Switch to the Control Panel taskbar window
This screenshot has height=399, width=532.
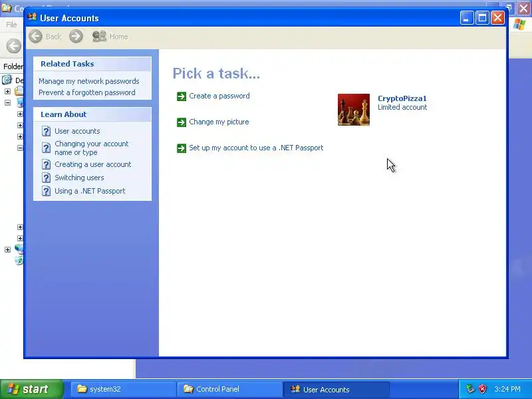click(229, 389)
